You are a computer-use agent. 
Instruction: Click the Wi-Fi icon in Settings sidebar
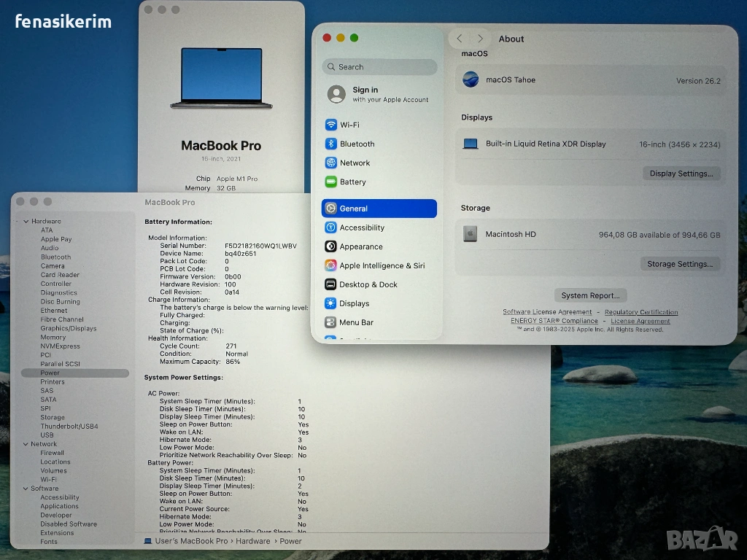pos(331,125)
